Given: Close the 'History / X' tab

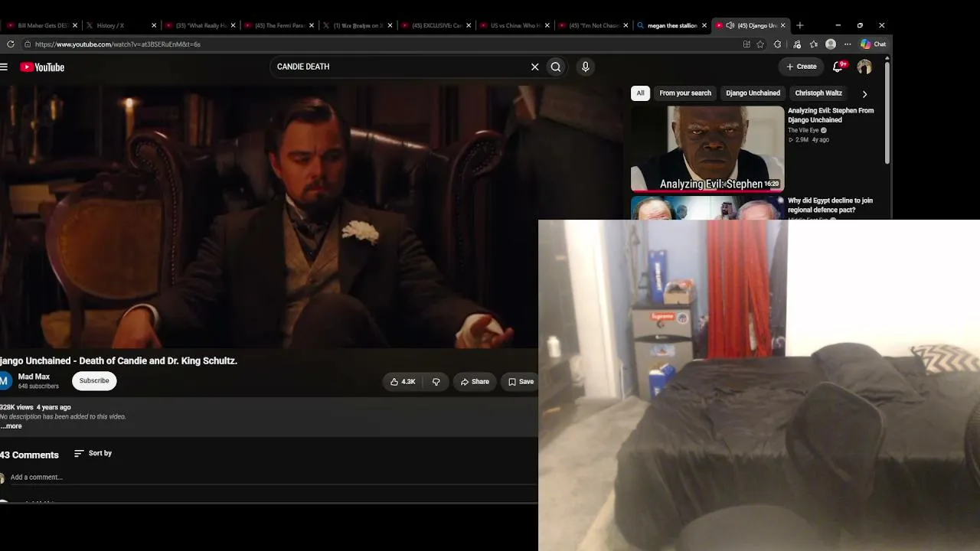Looking at the screenshot, I should coord(154,26).
